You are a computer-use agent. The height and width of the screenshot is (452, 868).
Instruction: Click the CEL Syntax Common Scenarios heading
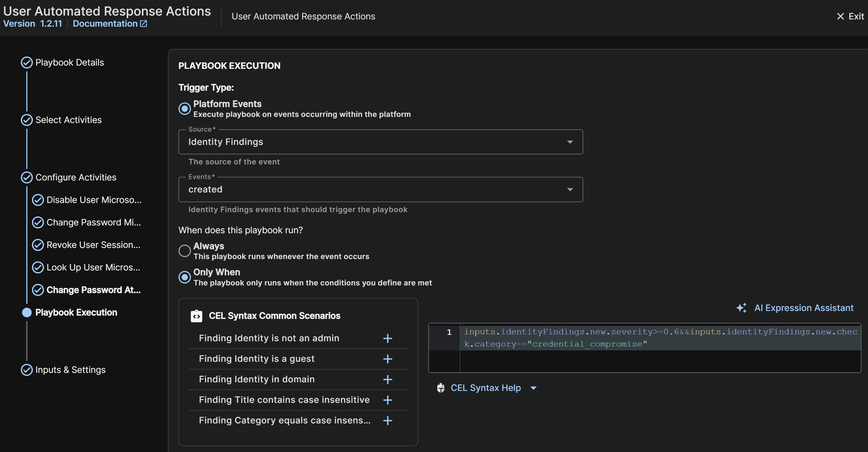pyautogui.click(x=274, y=316)
